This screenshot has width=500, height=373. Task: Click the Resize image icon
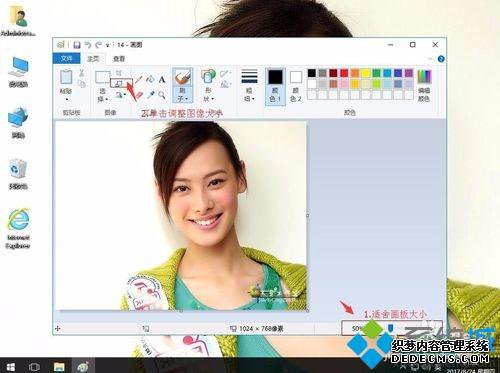click(x=119, y=83)
